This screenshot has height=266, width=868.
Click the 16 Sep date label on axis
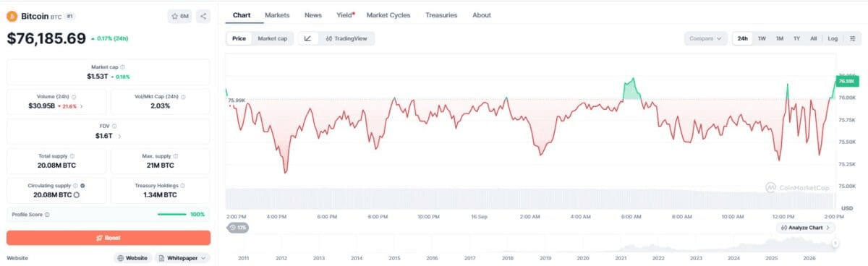tap(478, 216)
